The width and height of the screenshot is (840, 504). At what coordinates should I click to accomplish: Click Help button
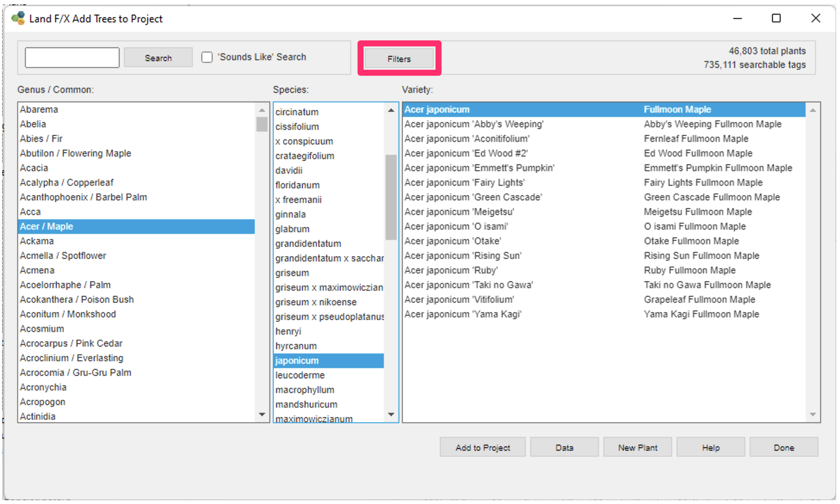[x=712, y=447]
